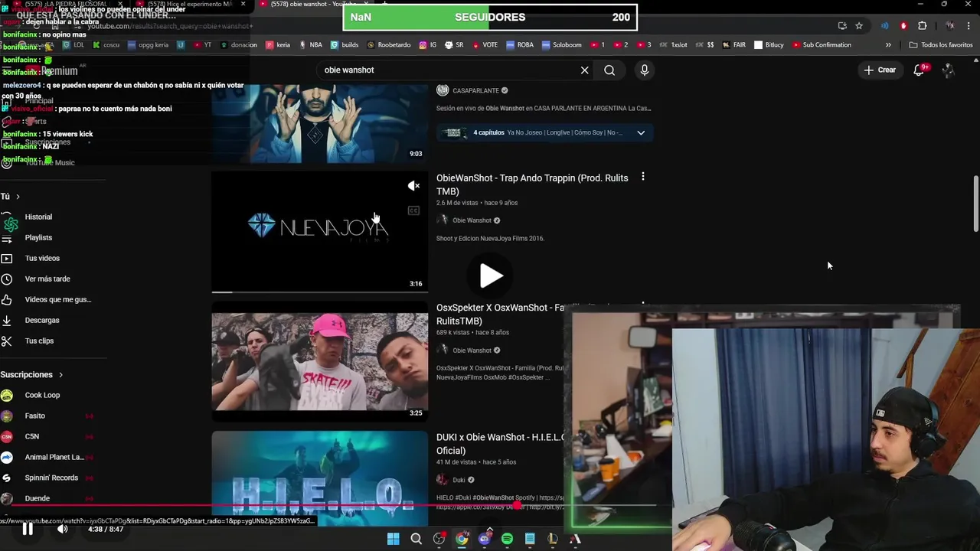Expand the 'Tú' sidebar section
980x551 pixels.
pos(11,197)
